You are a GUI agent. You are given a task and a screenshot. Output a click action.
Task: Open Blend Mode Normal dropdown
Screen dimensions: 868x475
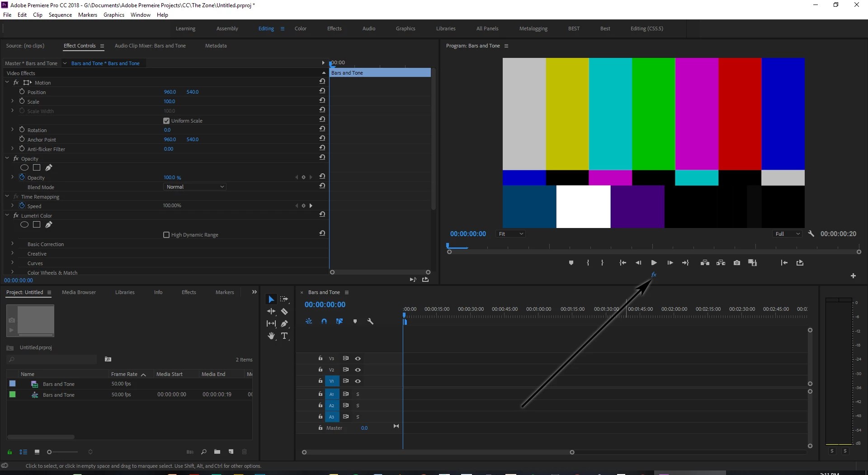point(194,187)
